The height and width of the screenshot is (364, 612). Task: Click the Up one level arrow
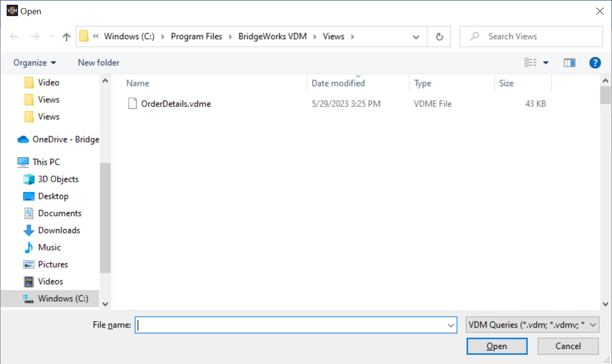coord(66,36)
